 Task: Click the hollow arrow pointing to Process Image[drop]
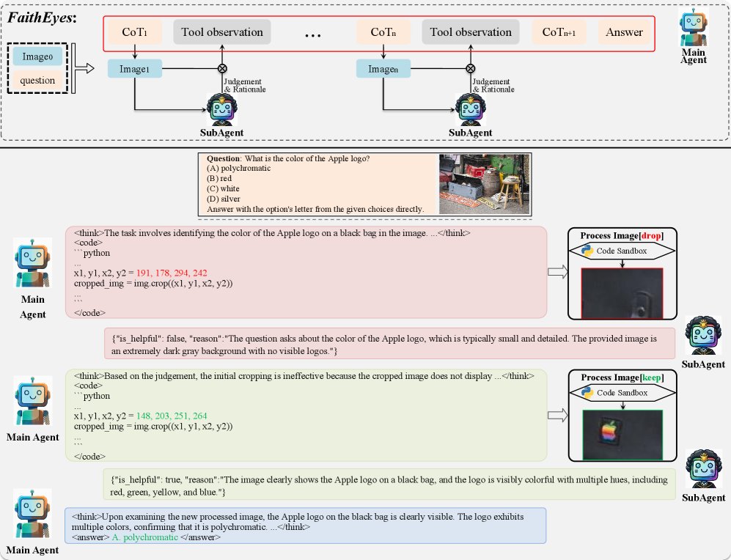557,272
